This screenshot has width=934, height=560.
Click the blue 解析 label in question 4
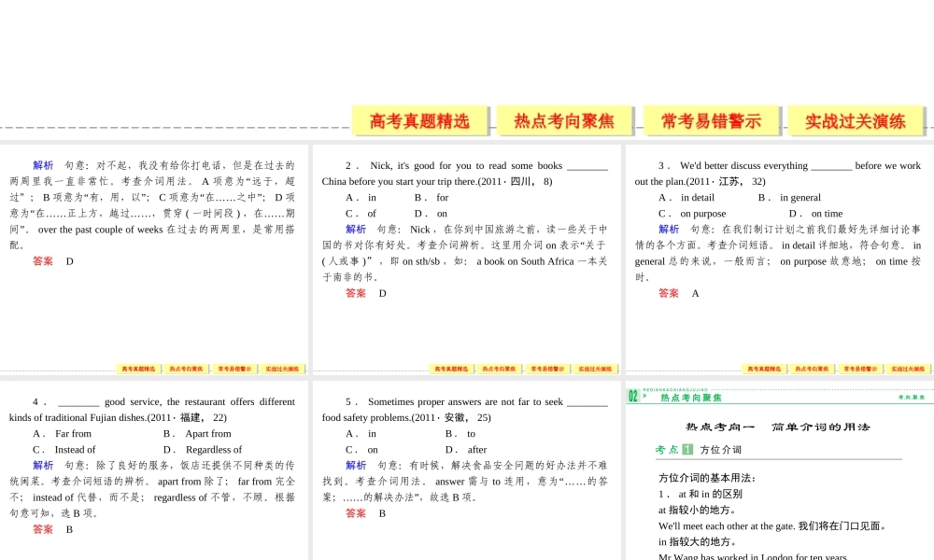pyautogui.click(x=43, y=466)
